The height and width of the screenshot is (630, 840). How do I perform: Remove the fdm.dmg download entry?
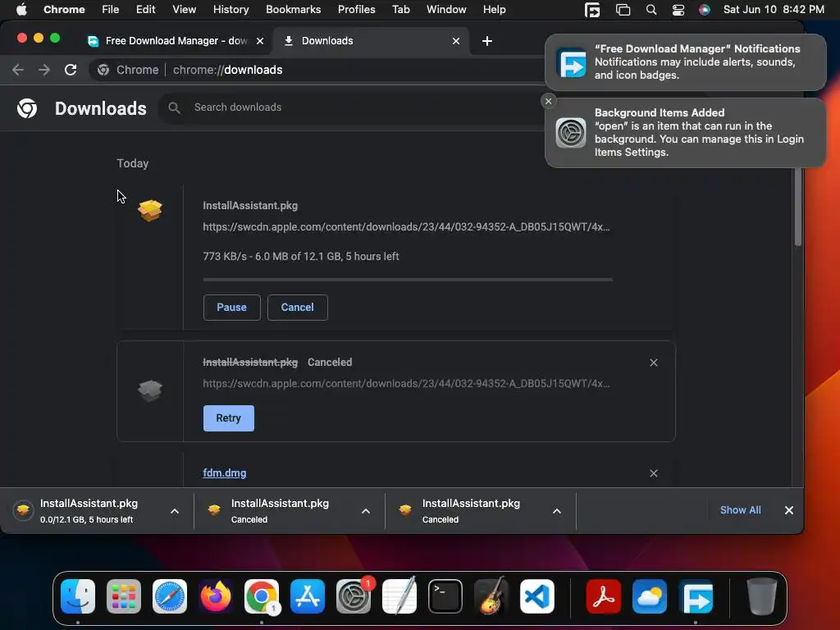(x=654, y=473)
